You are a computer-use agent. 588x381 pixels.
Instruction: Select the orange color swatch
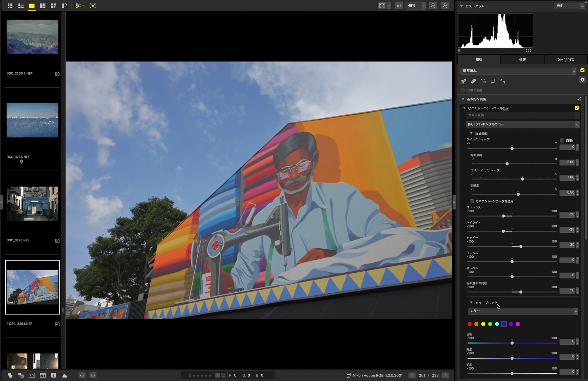tap(477, 324)
